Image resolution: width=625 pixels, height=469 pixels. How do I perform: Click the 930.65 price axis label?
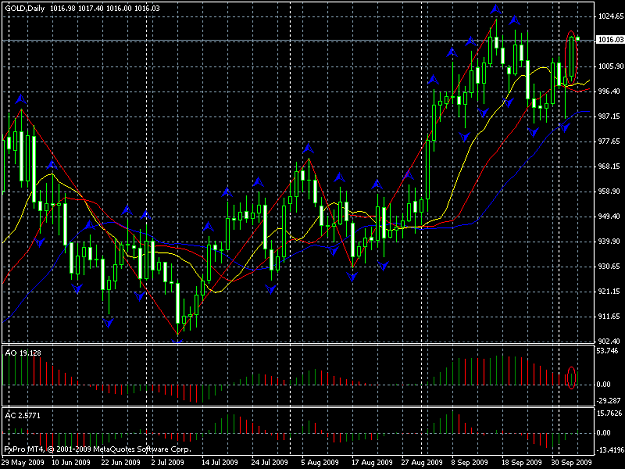click(609, 266)
